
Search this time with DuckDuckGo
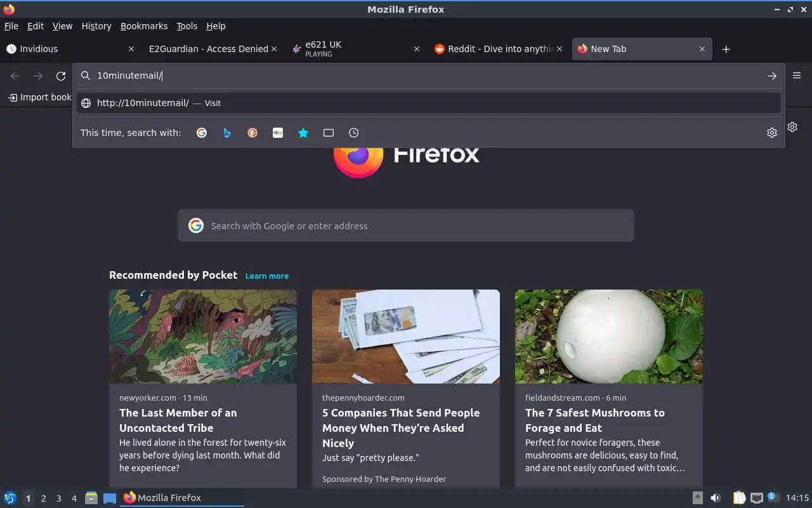(252, 133)
